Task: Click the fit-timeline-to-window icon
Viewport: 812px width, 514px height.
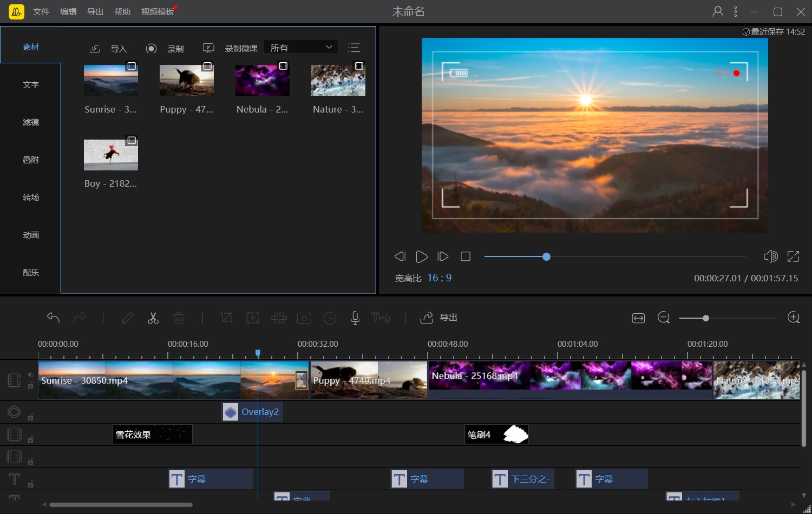Action: [x=638, y=318]
